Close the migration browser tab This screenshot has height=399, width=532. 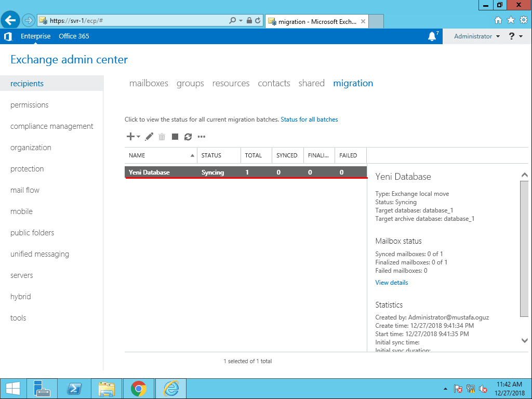coord(363,21)
